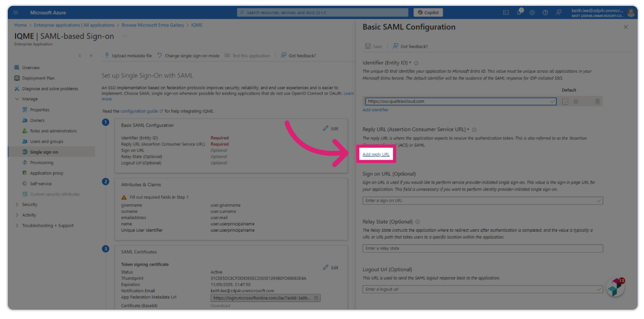Click the Change single sign-on mode icon

[x=160, y=55]
